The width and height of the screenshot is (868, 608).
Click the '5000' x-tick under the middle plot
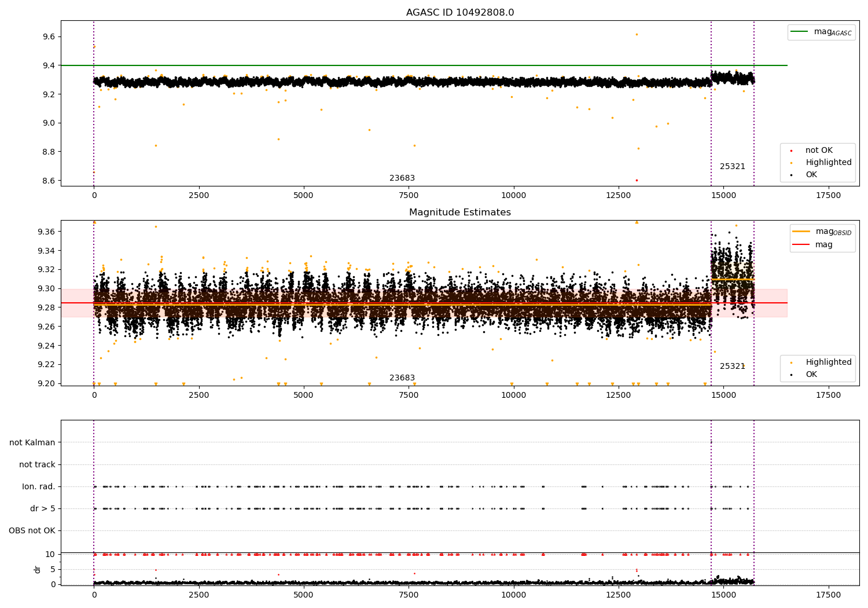click(304, 395)
